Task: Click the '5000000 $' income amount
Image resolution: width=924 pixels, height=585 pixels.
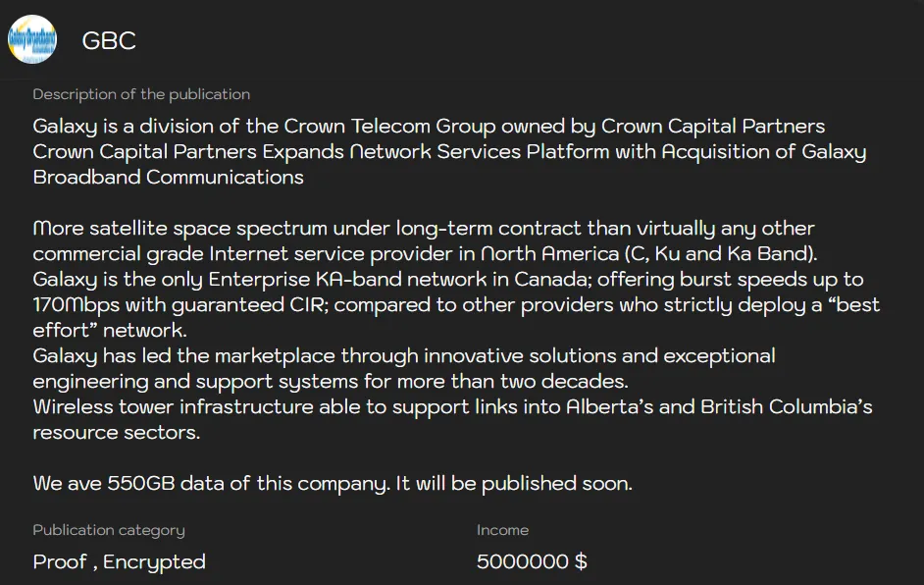Action: pos(531,560)
